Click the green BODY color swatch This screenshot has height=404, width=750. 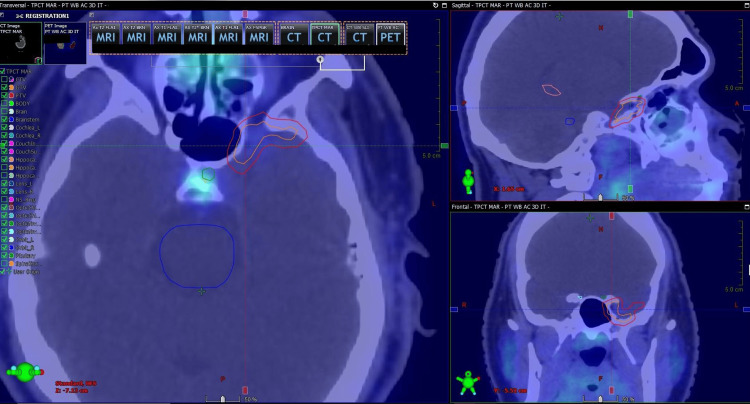pyautogui.click(x=11, y=103)
